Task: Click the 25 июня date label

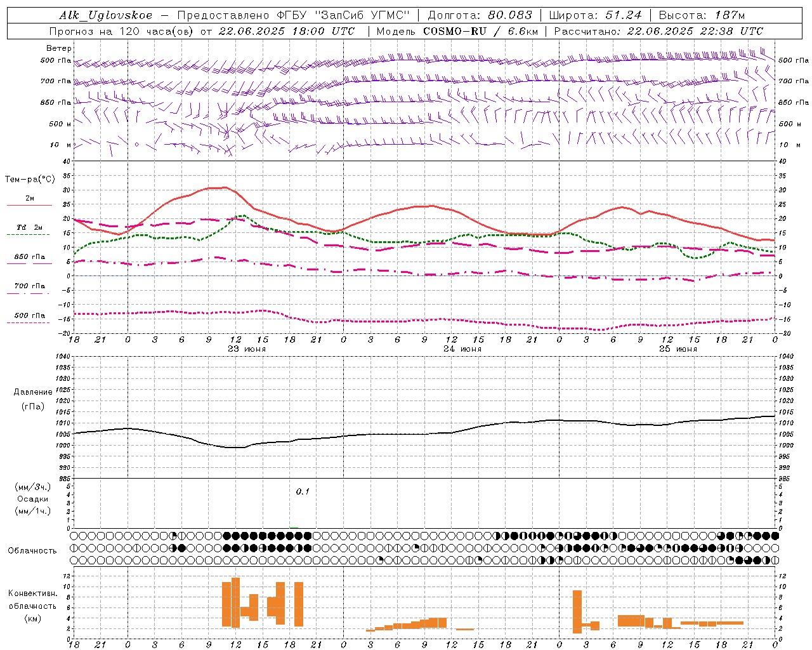Action: pyautogui.click(x=678, y=349)
